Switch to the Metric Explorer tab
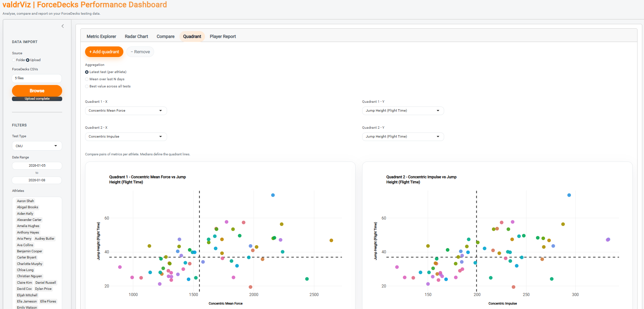 (101, 37)
